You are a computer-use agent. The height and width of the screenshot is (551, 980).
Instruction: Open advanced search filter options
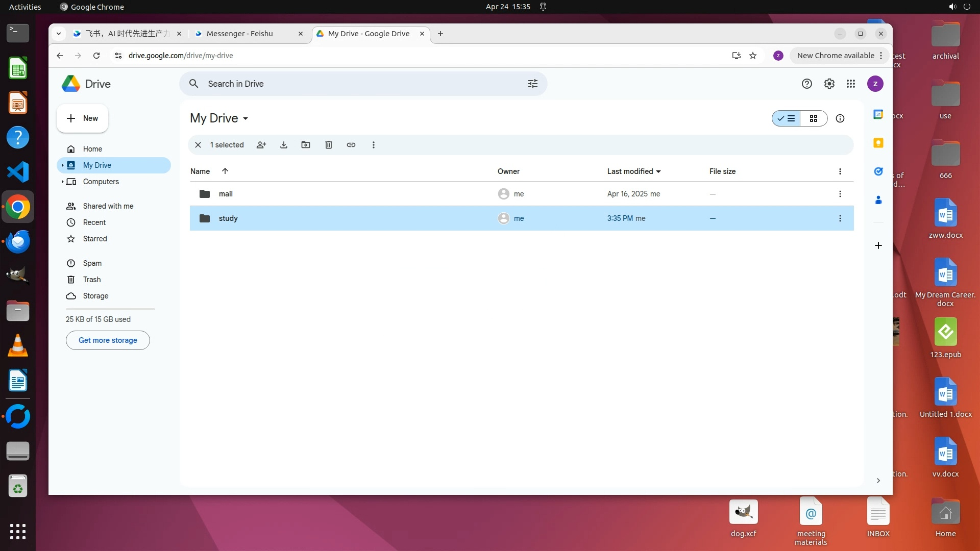click(533, 84)
